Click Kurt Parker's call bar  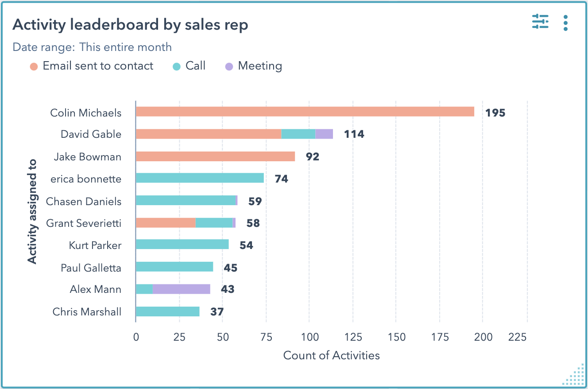[182, 245]
